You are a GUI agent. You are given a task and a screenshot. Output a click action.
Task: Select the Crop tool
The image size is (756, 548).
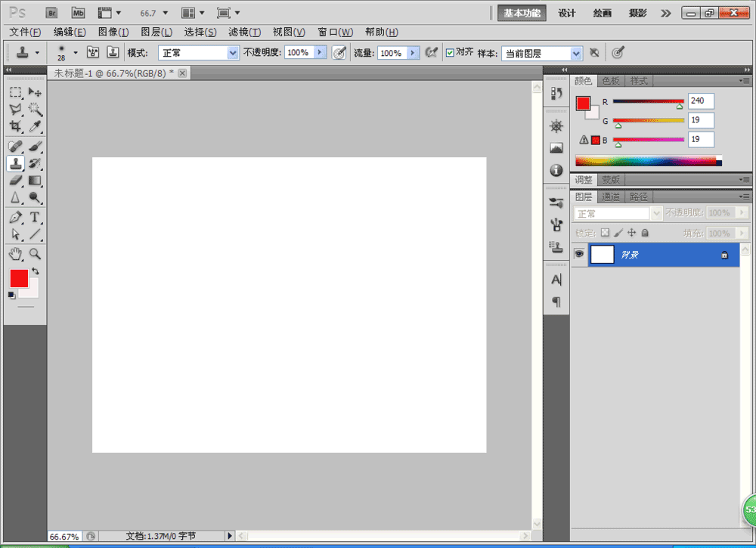pos(15,126)
